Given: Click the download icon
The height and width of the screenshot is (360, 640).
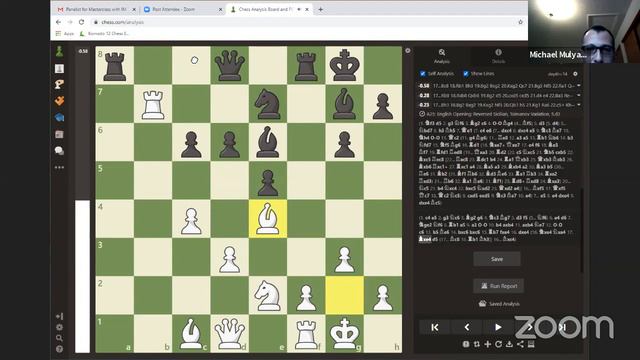Looking at the screenshot, I should click(x=509, y=344).
